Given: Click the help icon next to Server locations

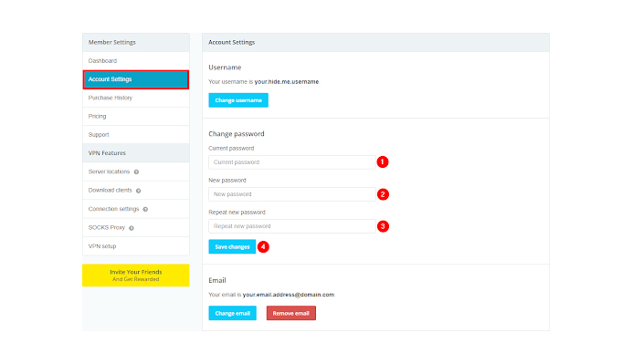Looking at the screenshot, I should pos(136,172).
